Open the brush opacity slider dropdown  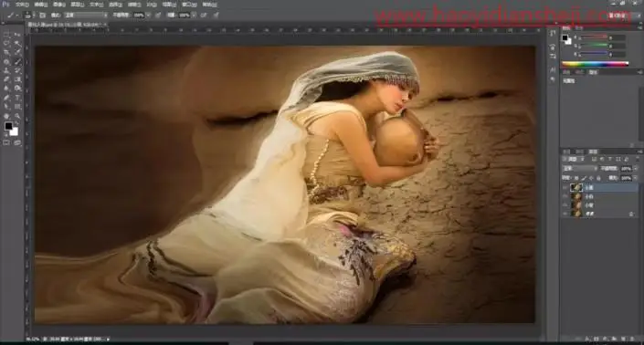click(x=148, y=16)
